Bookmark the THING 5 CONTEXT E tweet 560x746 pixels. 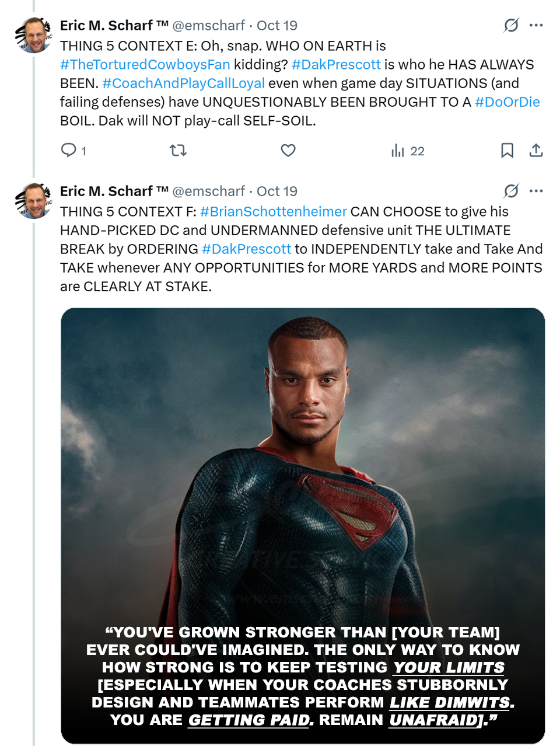coord(507,151)
